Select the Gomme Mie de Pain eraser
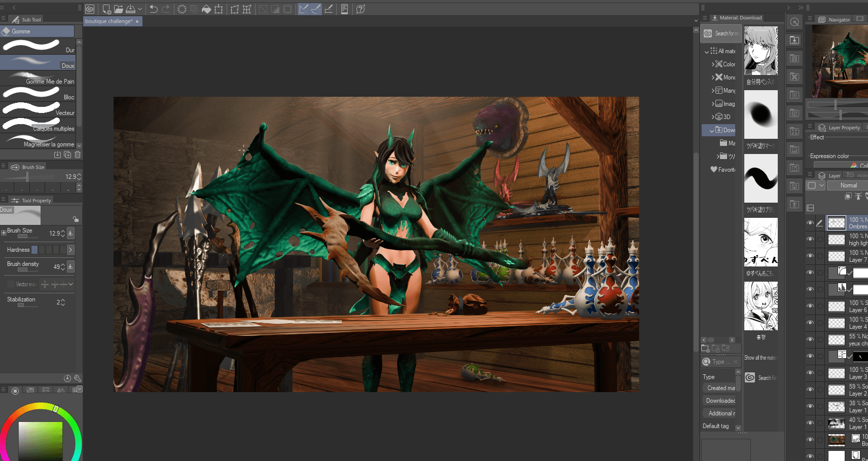The height and width of the screenshot is (461, 868). coord(38,78)
